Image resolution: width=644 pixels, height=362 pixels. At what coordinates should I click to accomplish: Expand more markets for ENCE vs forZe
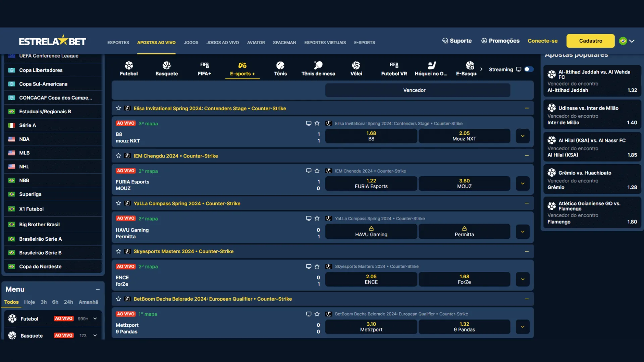(523, 279)
